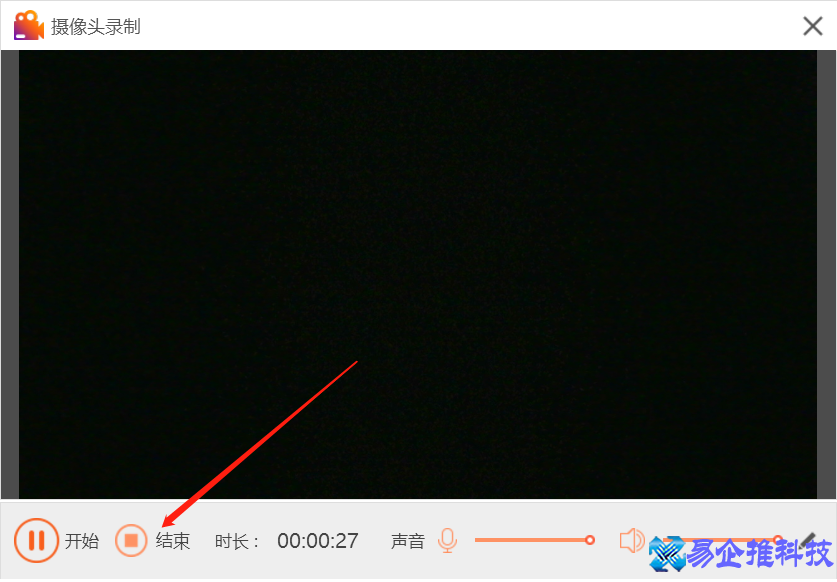Click the orange stop recording icon
The height and width of the screenshot is (582, 837).
[x=131, y=541]
